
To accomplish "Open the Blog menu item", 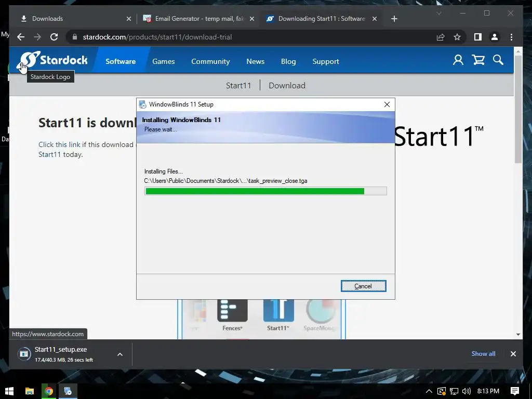I will 288,61.
